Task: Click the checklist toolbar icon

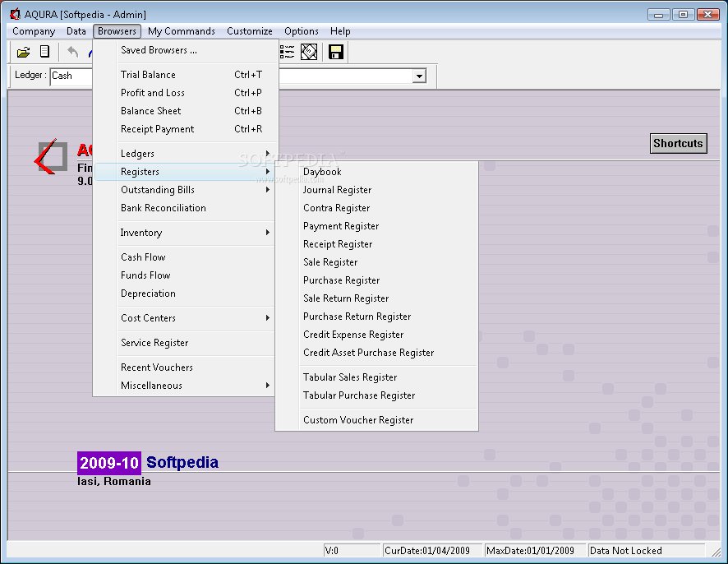Action: (x=287, y=52)
